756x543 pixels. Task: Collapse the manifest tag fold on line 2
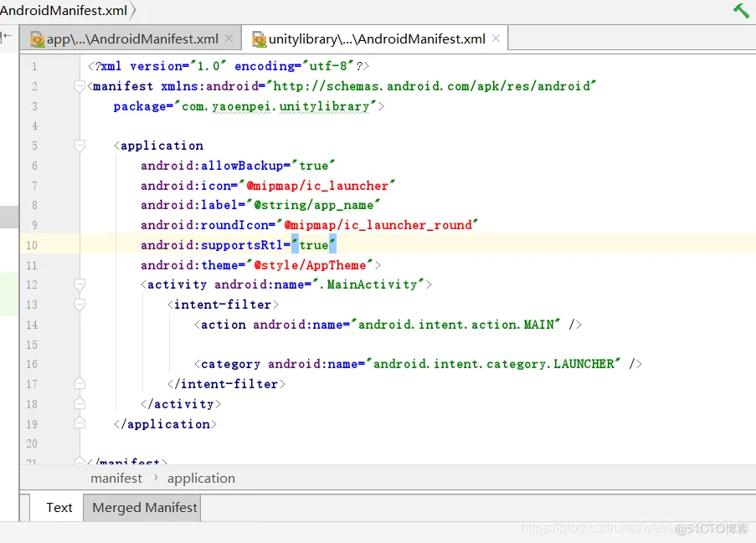click(x=80, y=86)
